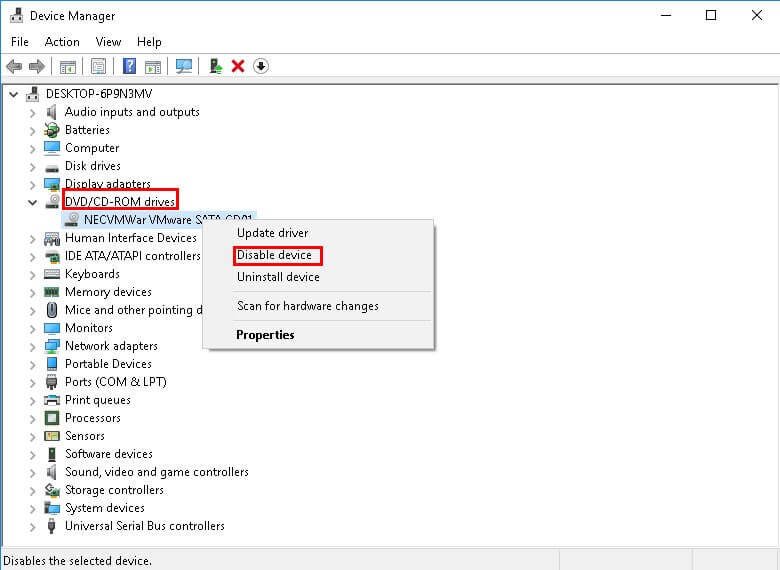
Task: Expand the Audio inputs and outputs node
Action: pyautogui.click(x=32, y=112)
